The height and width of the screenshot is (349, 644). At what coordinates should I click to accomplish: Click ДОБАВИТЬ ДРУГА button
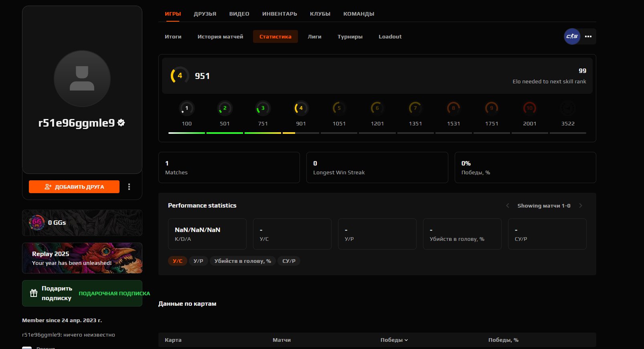click(74, 187)
